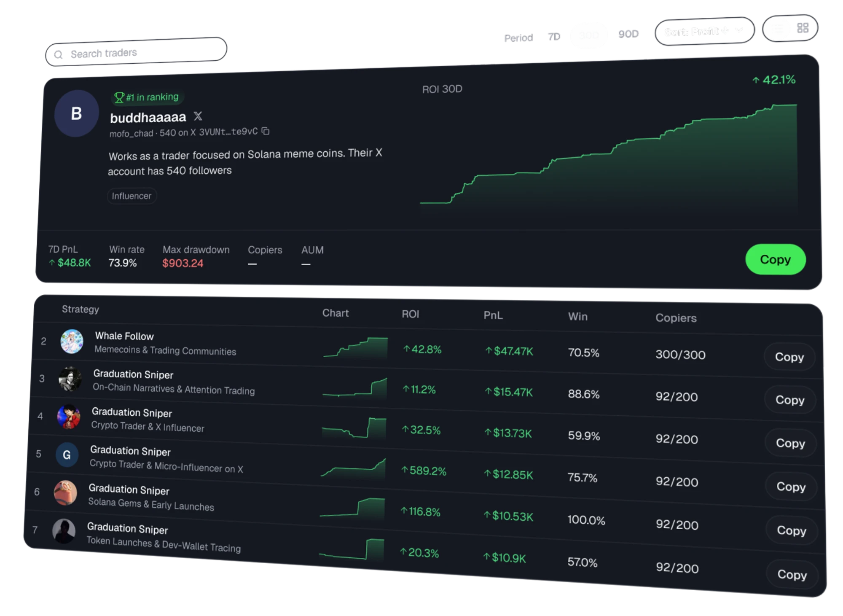
Task: Click the mini chart in 116.8% ROI row
Action: click(352, 508)
